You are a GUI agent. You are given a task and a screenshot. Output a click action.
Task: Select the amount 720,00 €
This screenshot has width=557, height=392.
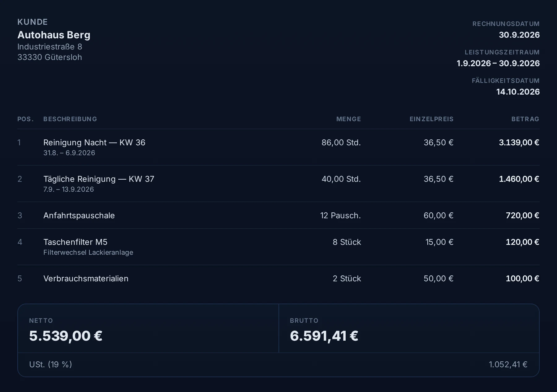click(522, 215)
